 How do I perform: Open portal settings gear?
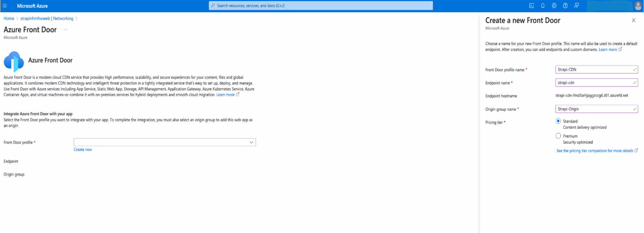pos(554,6)
